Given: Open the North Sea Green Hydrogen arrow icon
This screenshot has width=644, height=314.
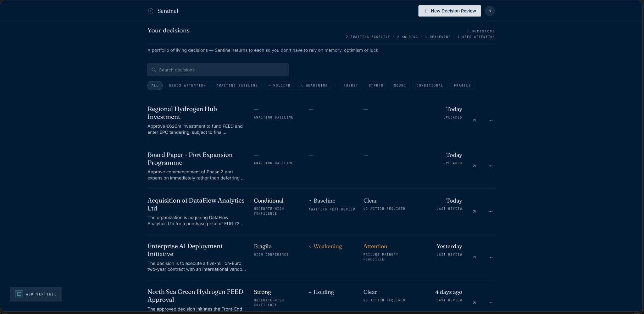Looking at the screenshot, I should point(474,303).
